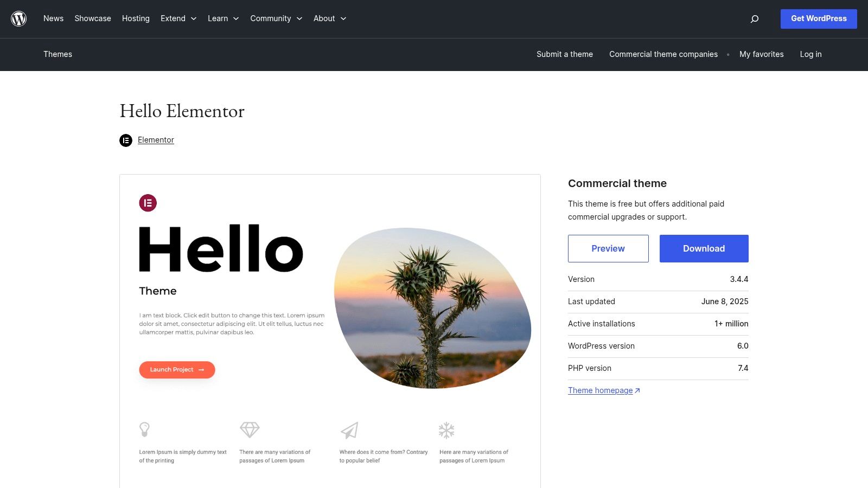Click the large Hello heading in the screenshot
Screen dimensions: 868x488
click(x=221, y=248)
